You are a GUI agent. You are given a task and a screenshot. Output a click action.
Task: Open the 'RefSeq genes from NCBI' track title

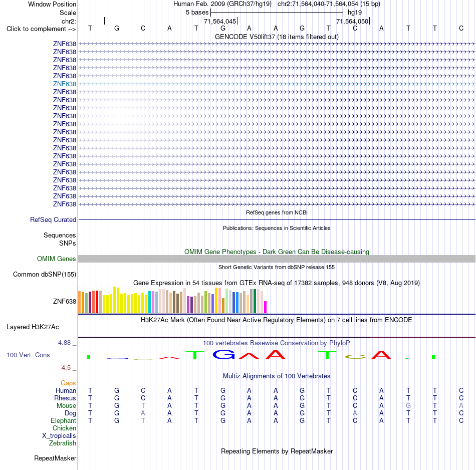coord(277,212)
